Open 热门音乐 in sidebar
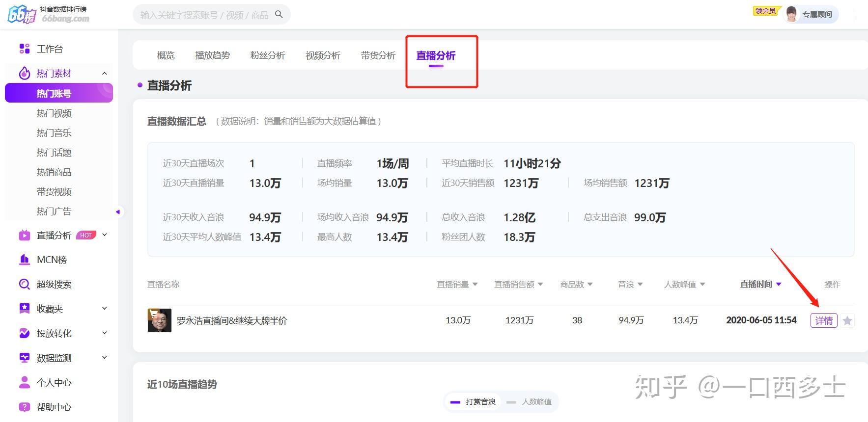Image resolution: width=868 pixels, height=422 pixels. [x=54, y=133]
